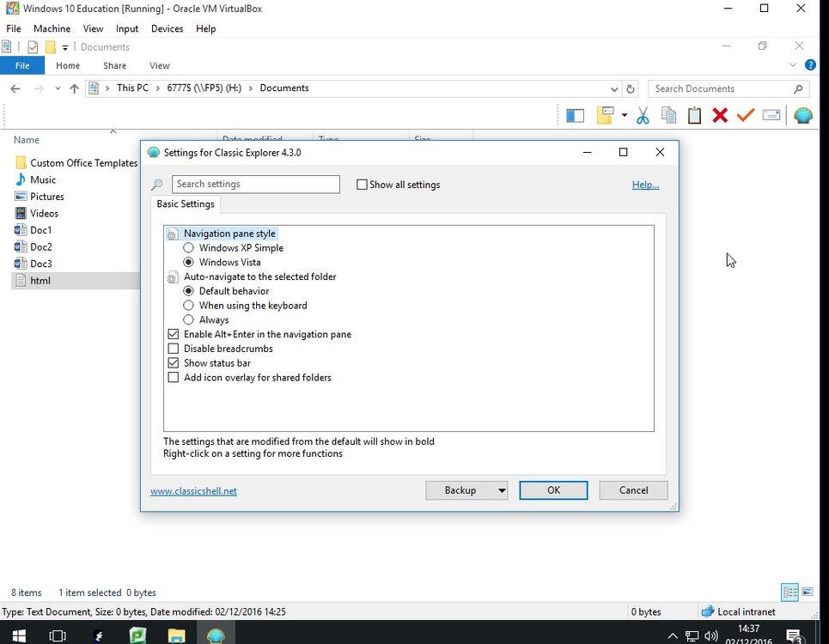Enable Show all settings checkbox
The width and height of the screenshot is (829, 644).
tap(362, 185)
